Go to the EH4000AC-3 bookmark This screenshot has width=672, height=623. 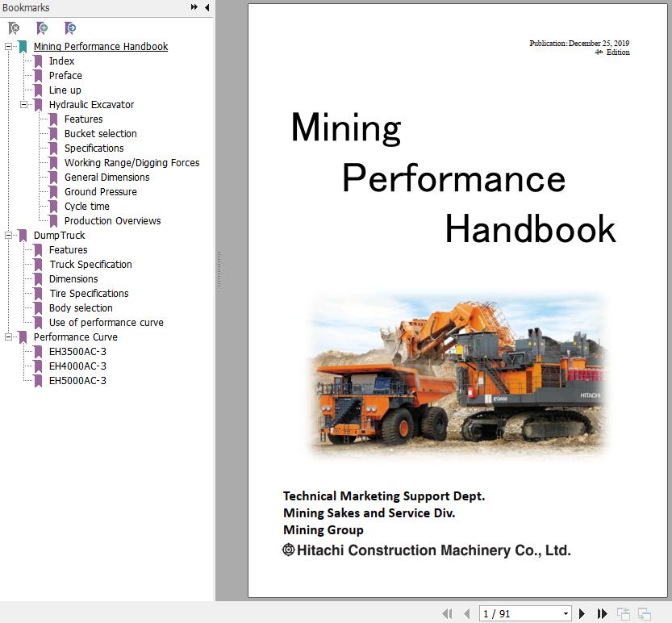pyautogui.click(x=77, y=366)
